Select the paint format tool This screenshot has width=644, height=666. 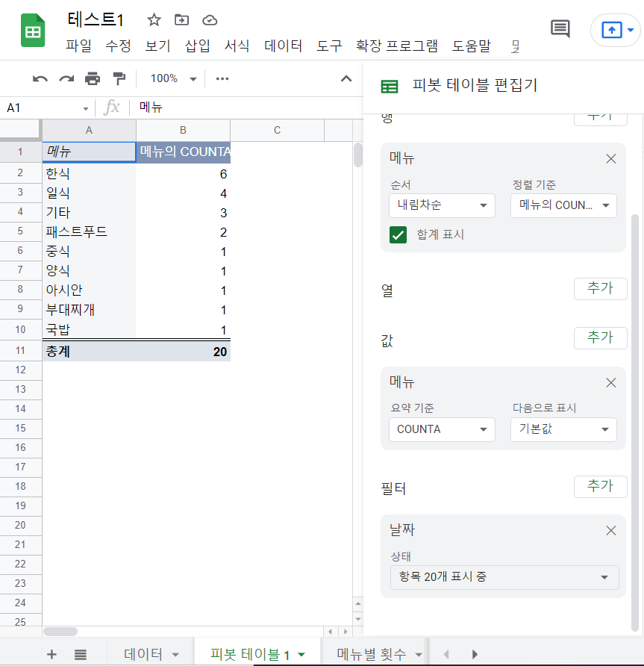pyautogui.click(x=119, y=78)
